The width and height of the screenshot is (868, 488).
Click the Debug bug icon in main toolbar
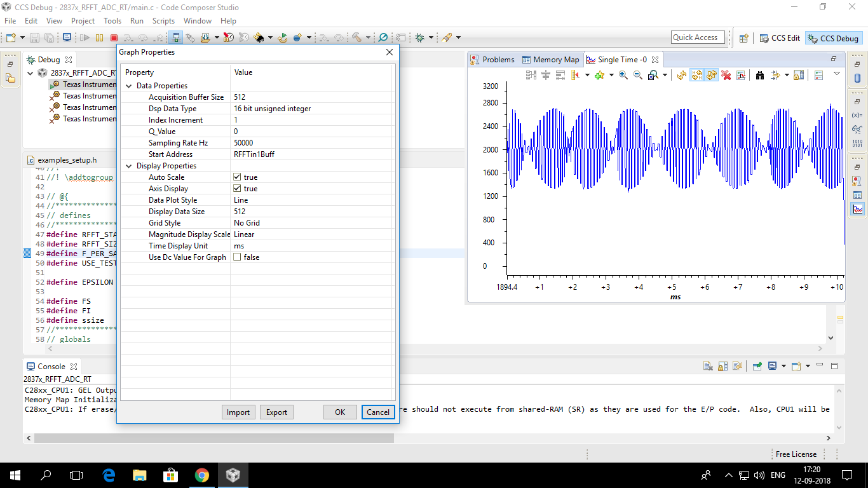[419, 38]
